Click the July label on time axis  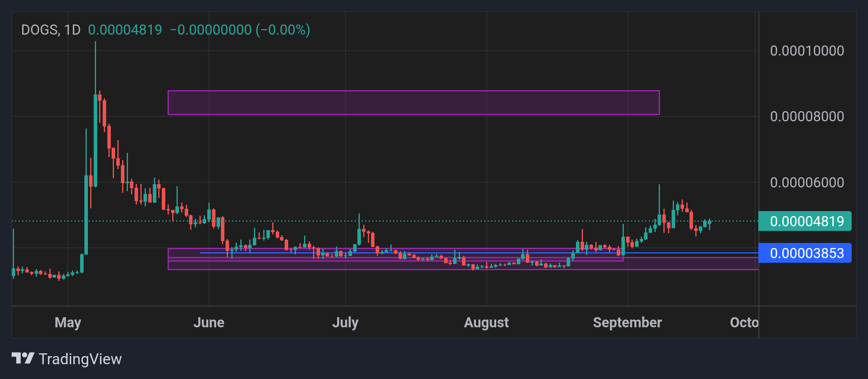tap(345, 322)
